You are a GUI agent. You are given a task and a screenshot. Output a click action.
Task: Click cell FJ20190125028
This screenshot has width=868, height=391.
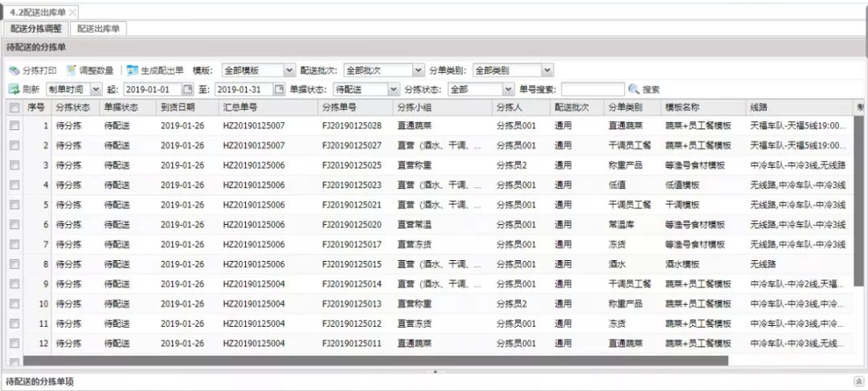351,125
